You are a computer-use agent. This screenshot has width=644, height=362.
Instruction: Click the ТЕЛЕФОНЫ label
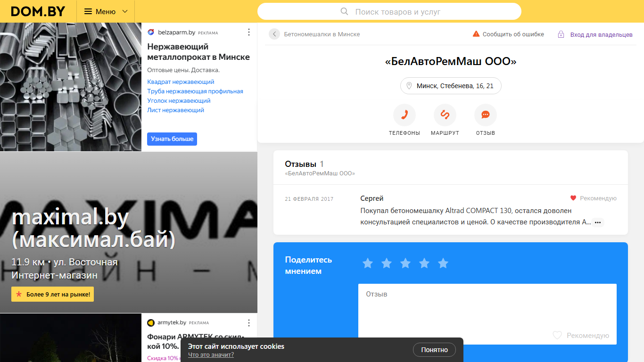click(405, 133)
